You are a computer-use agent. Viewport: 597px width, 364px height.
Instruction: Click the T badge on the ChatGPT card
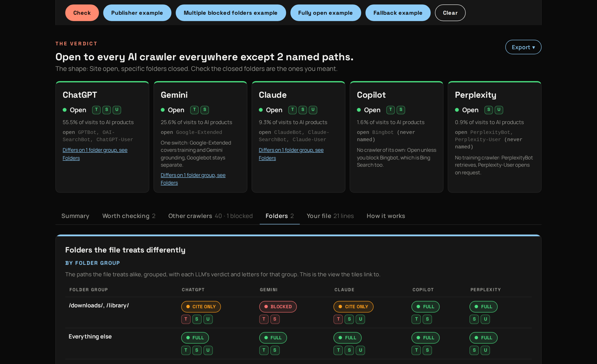(x=96, y=110)
